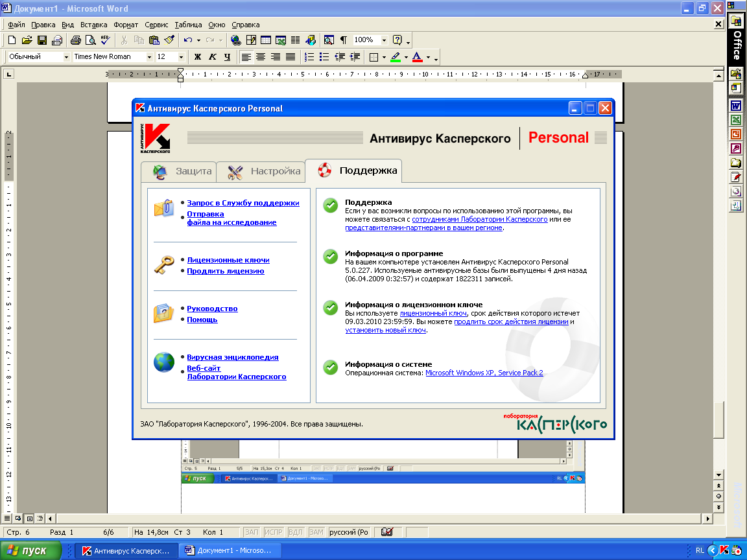Screen dimensions: 747x560
Task: Open the 100% zoom dropdown
Action: tap(384, 40)
